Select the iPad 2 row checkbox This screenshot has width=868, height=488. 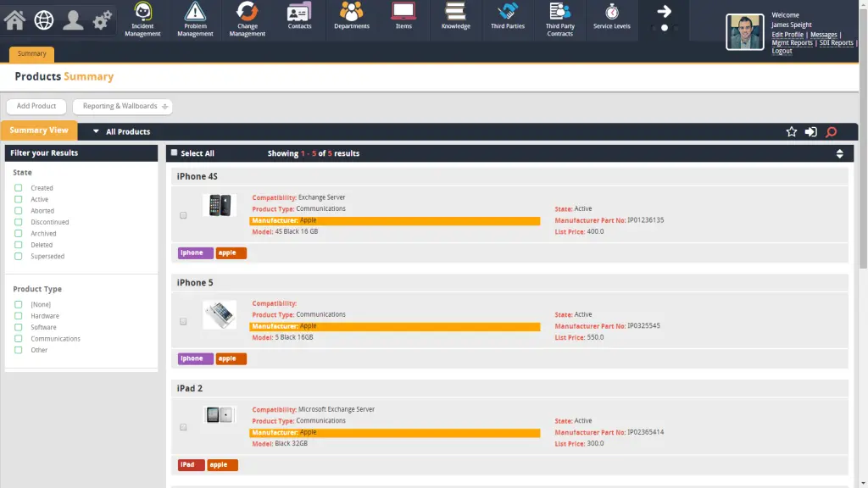(183, 427)
